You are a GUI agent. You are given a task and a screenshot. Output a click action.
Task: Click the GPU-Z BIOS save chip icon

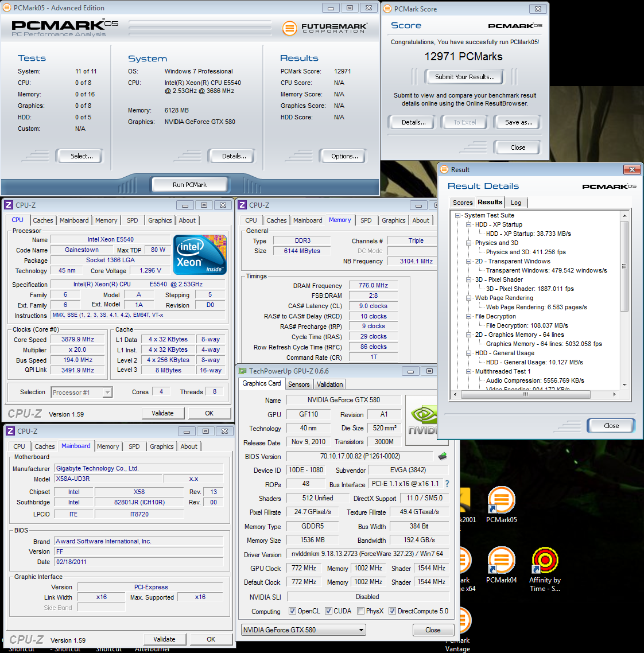coord(443,456)
